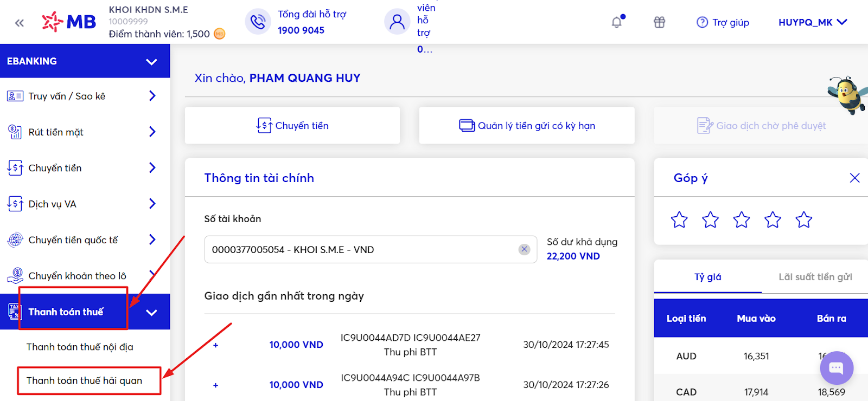Open the gift rewards icon

coord(659,22)
